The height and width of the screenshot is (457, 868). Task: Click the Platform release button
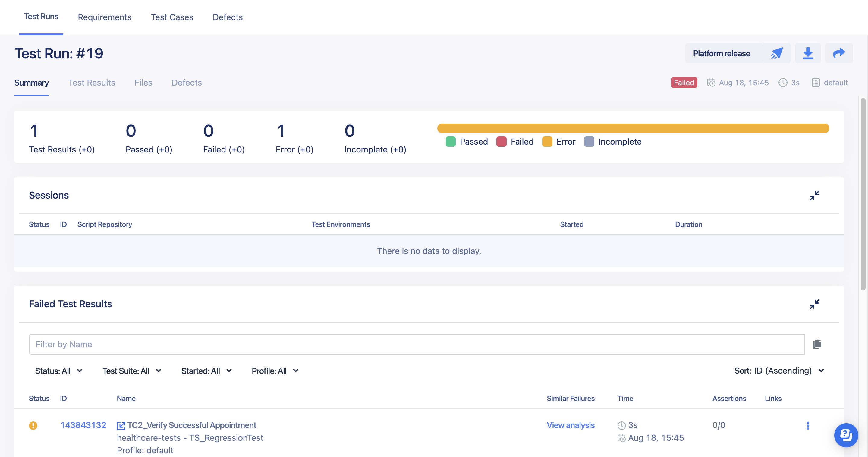click(x=721, y=53)
